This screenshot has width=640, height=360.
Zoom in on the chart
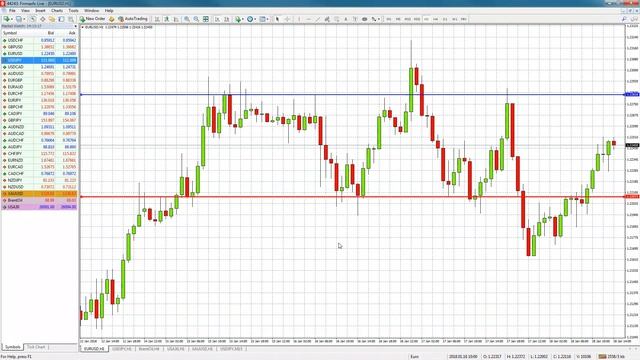(187, 19)
